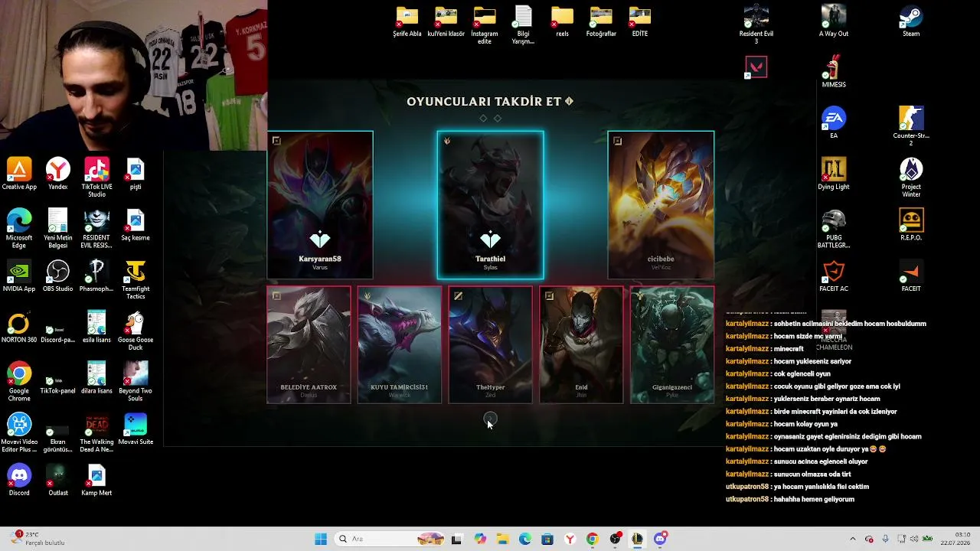The width and height of the screenshot is (980, 551).
Task: Open the Yandex desktop shortcut
Action: 58,174
